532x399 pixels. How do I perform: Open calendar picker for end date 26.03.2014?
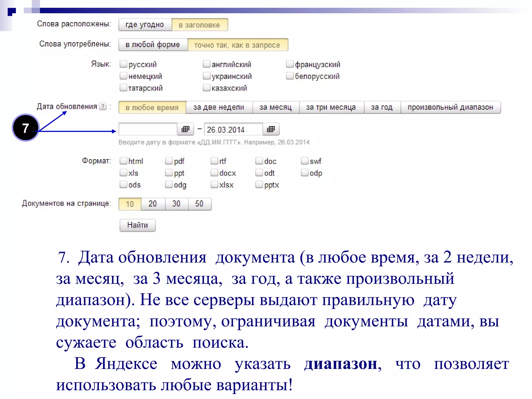pyautogui.click(x=271, y=129)
